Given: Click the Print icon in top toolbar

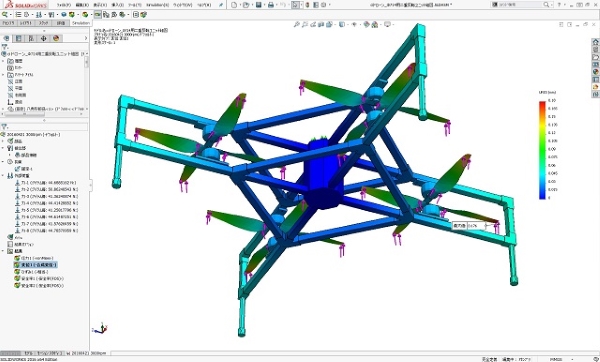Looking at the screenshot, I should [271, 5].
